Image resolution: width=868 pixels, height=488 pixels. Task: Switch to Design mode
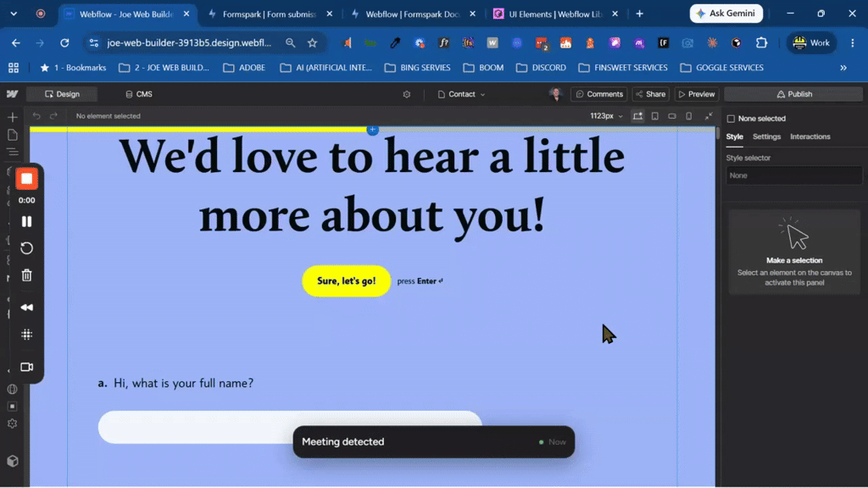click(62, 94)
